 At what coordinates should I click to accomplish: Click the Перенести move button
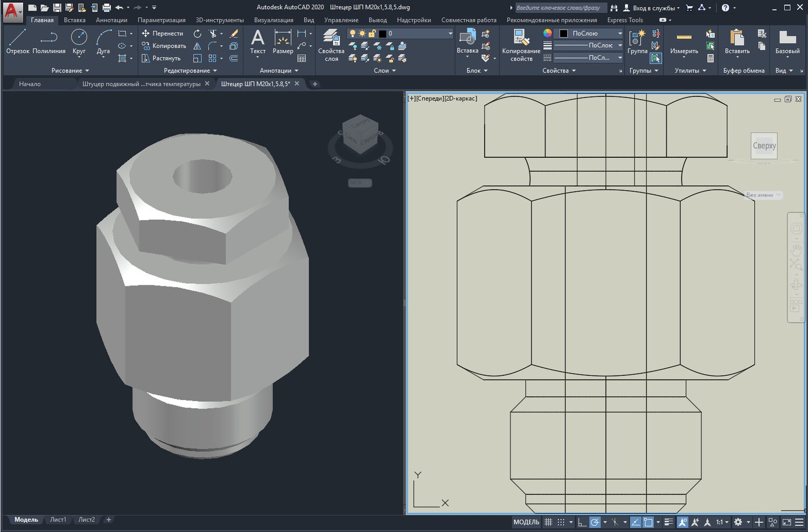(x=163, y=33)
